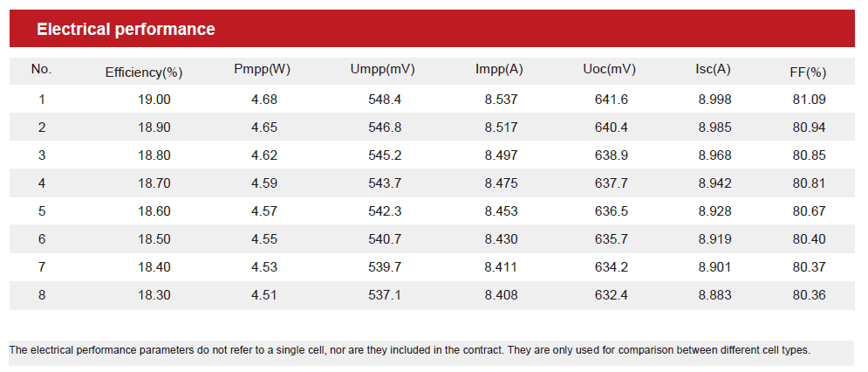Click the disclaimer footnote text
868x372 pixels.
coord(410,350)
